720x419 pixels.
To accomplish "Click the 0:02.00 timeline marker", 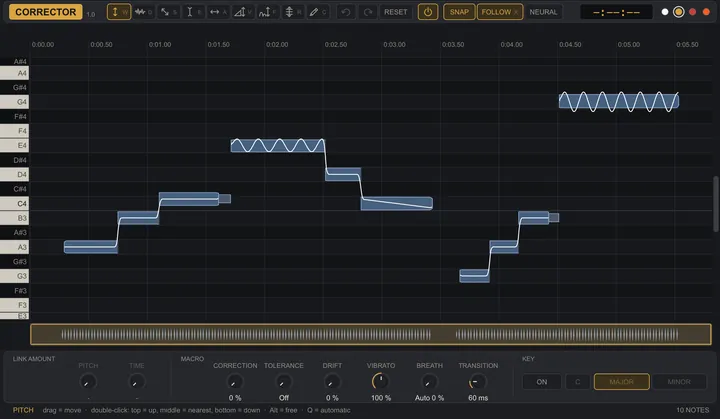I will coord(277,45).
